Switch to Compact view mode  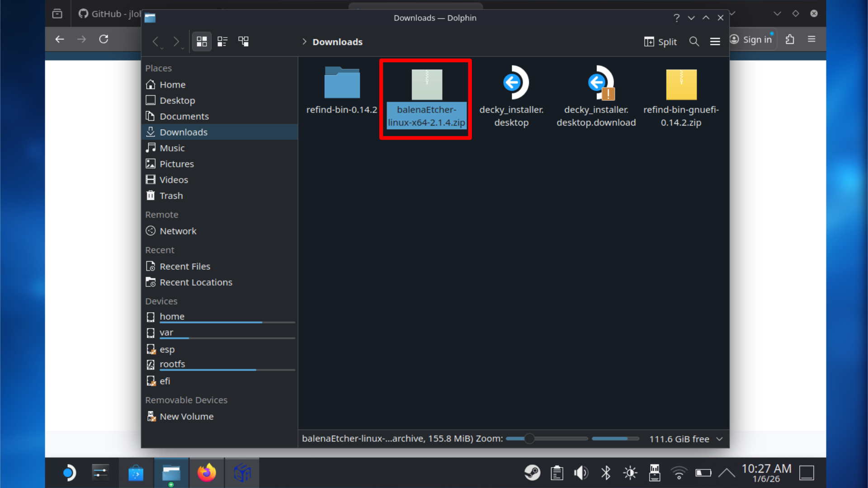222,42
